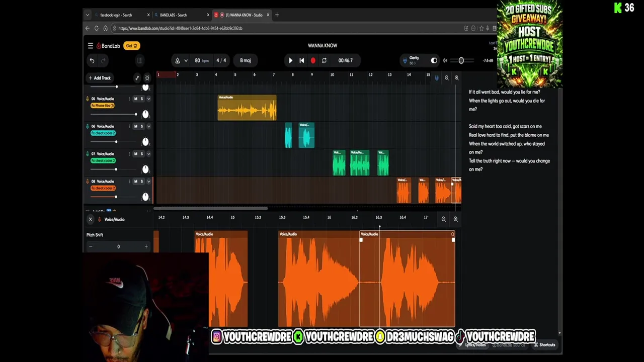Expand the Fx Phone libs track chevron
Viewport: 644px width, 362px height.
pos(148,99)
